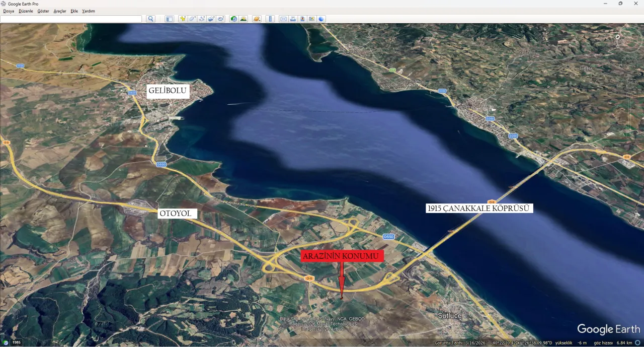644x347 pixels.
Task: Open the Yardım menu
Action: point(89,11)
